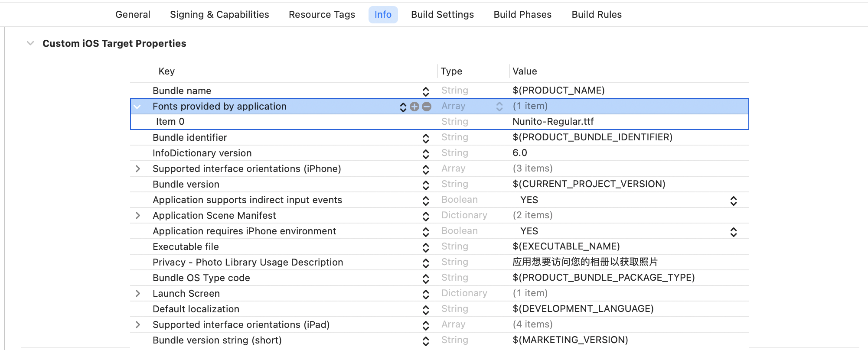Collapse Custom iOS Target Properties section
This screenshot has height=350, width=868.
[30, 43]
